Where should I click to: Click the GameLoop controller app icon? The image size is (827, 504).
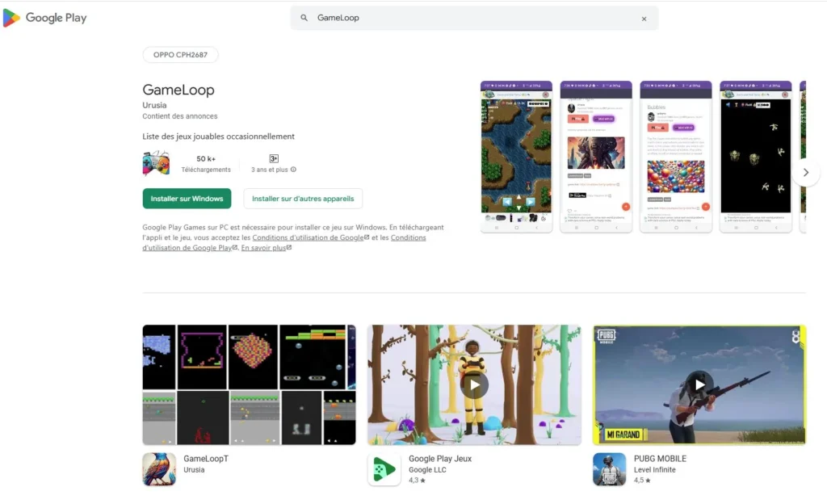click(x=156, y=163)
